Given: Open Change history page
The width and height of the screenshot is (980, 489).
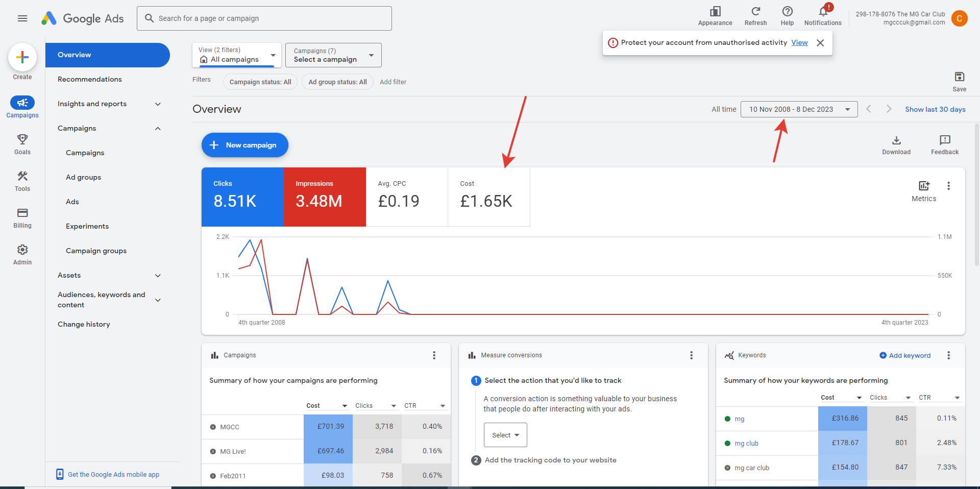Looking at the screenshot, I should (x=84, y=325).
